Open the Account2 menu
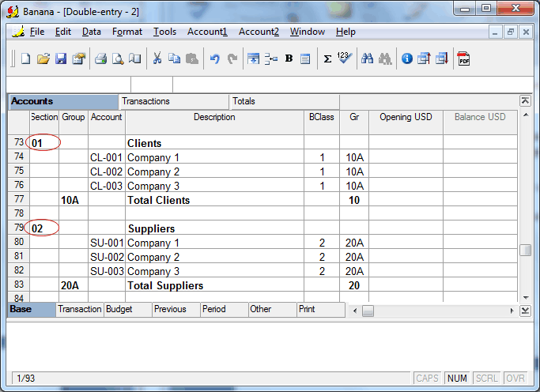540x392 pixels. point(259,32)
